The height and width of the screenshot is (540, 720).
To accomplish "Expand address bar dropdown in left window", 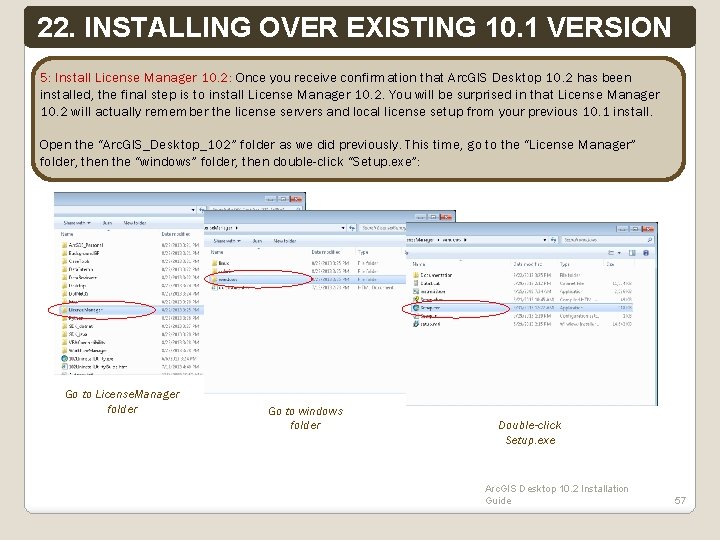I will (193, 210).
